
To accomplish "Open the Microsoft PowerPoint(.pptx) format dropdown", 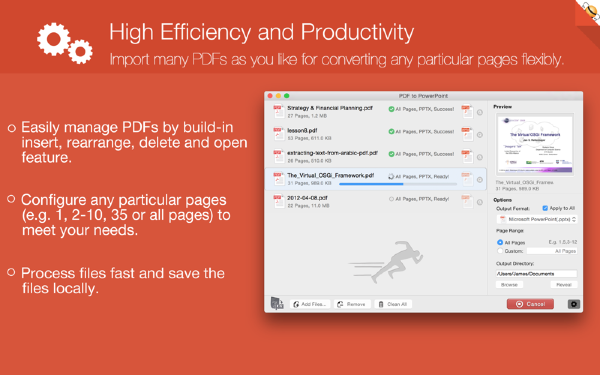I will (x=536, y=219).
